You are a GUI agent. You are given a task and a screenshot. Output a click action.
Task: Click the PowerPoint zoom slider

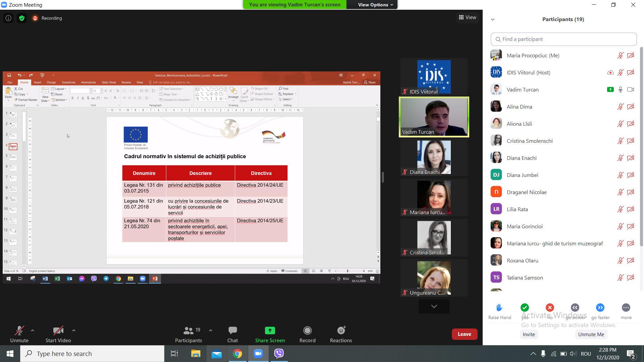coord(349,271)
